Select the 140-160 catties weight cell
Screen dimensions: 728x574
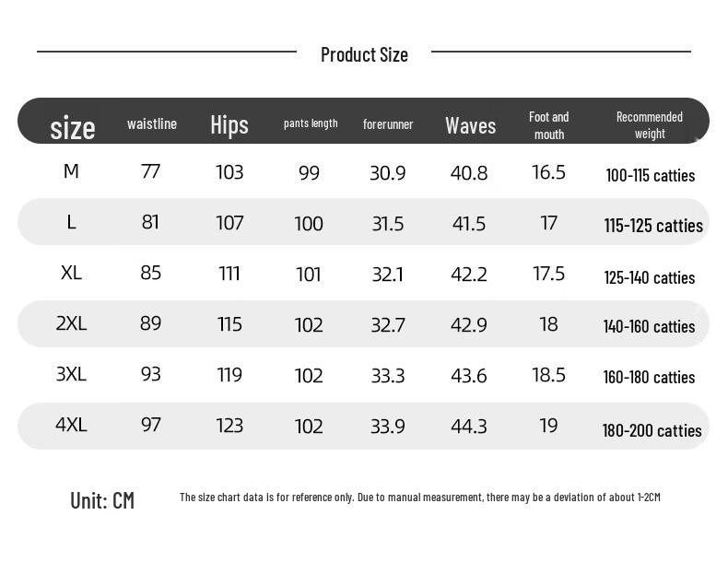coord(649,326)
